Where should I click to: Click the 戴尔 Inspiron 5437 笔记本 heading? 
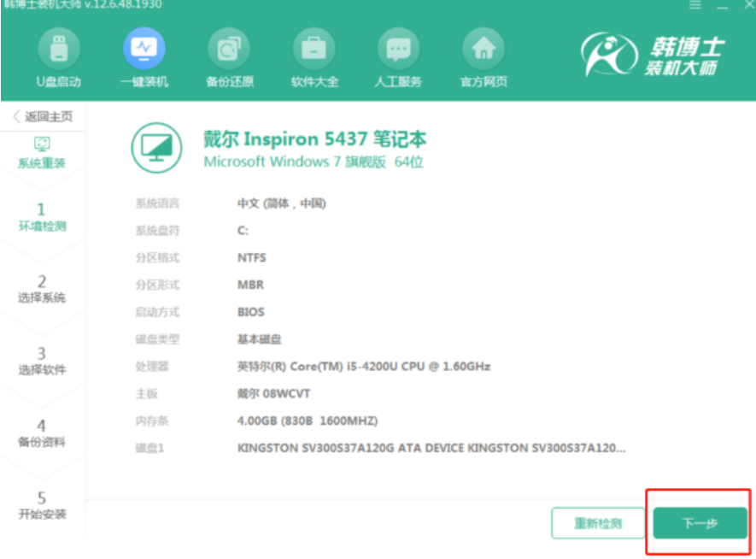point(315,139)
